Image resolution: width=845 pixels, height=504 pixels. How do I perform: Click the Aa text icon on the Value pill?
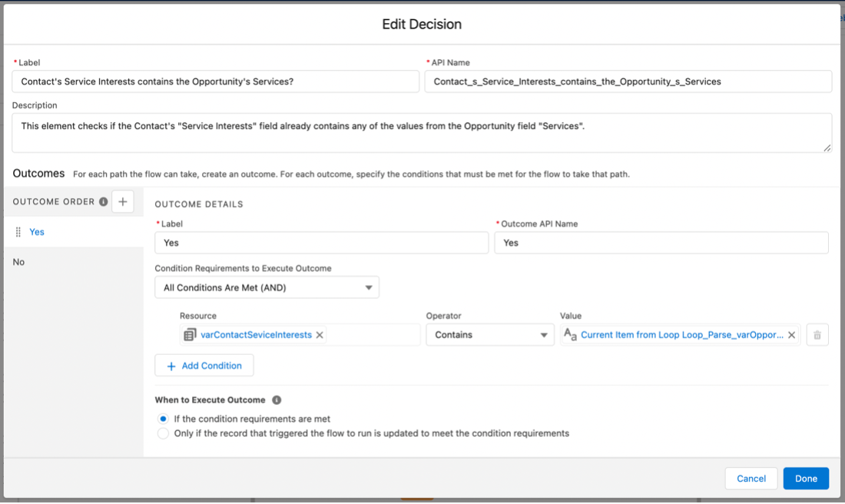[x=568, y=334]
